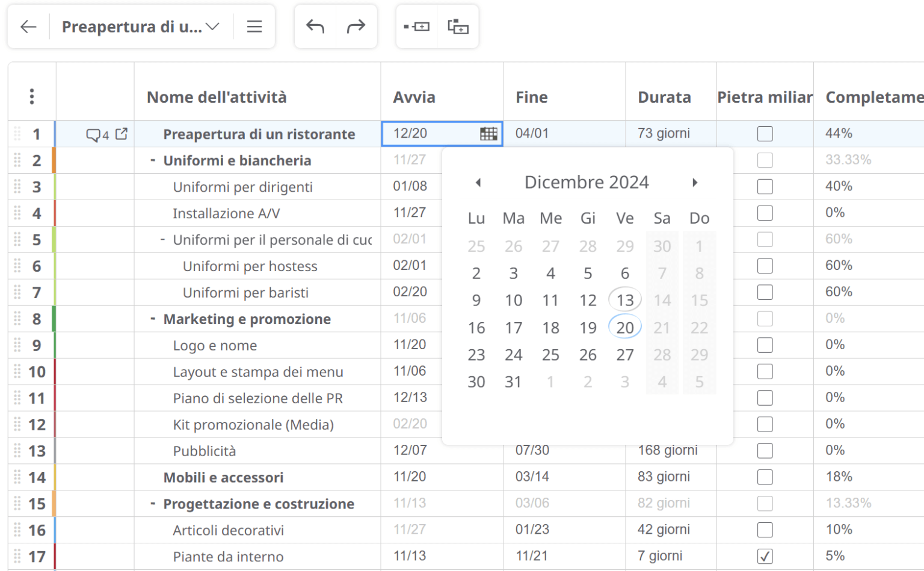Uncheck milestone checkbox for Piante da interno
924x571 pixels.
[x=765, y=557]
